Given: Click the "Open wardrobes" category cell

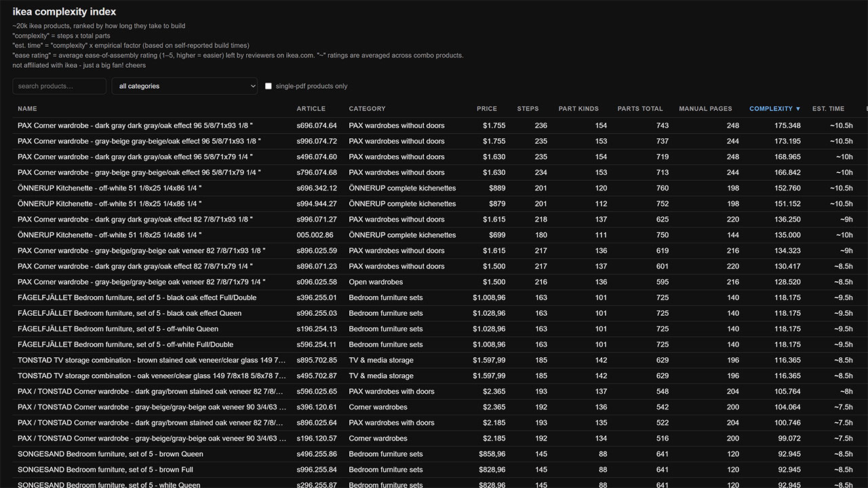Looking at the screenshot, I should click(x=376, y=281).
